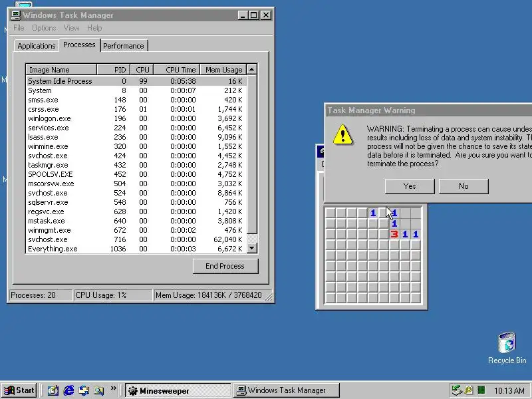Click the yellow tray icon beside network

[469, 390]
